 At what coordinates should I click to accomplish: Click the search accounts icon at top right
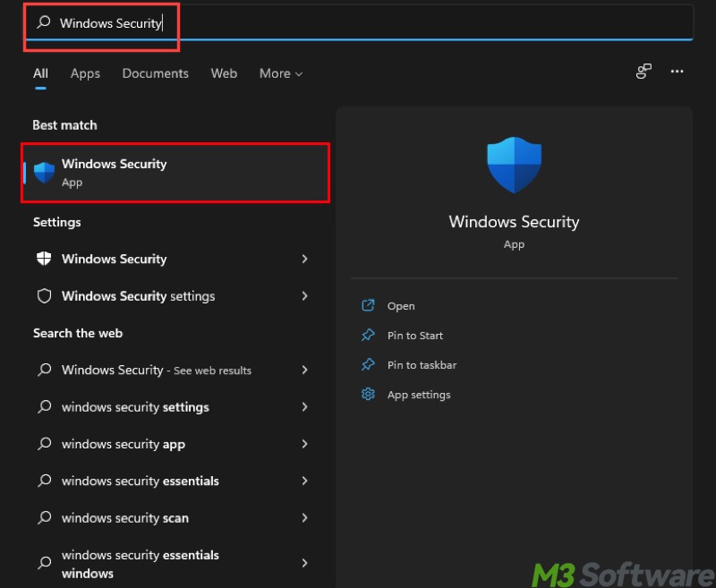pos(644,72)
